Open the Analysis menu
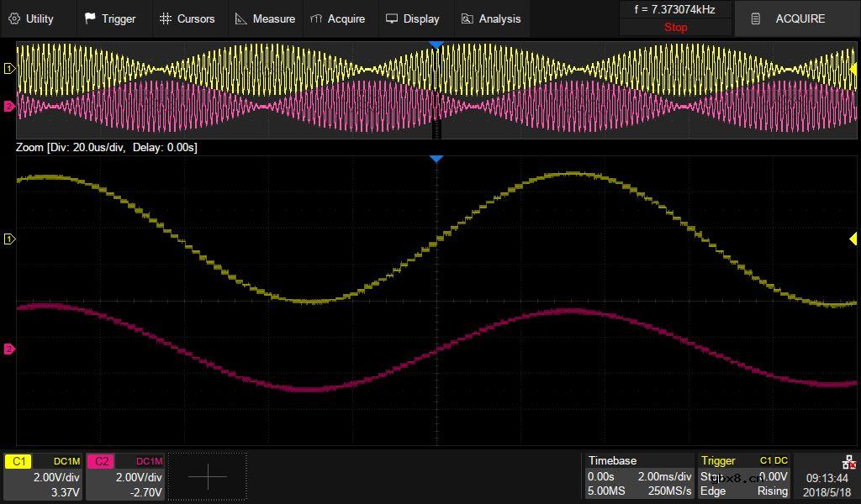 pyautogui.click(x=491, y=18)
